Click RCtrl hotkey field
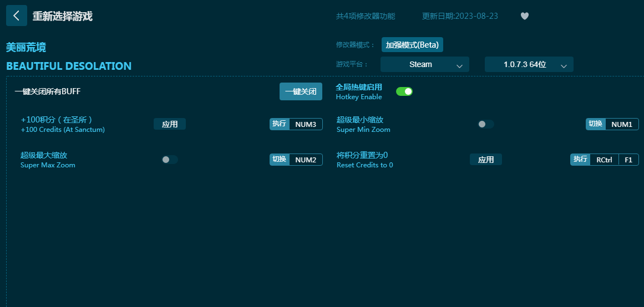Screen dimensions: 644x307 [604, 160]
